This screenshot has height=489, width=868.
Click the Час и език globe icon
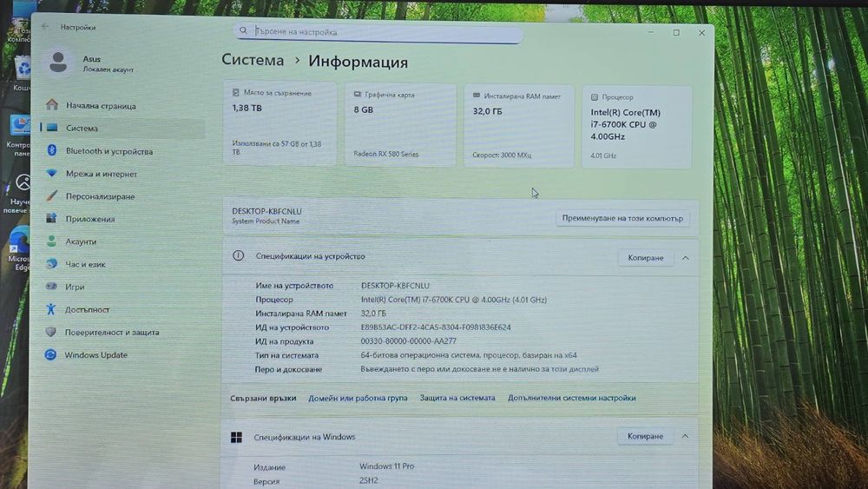(x=51, y=263)
